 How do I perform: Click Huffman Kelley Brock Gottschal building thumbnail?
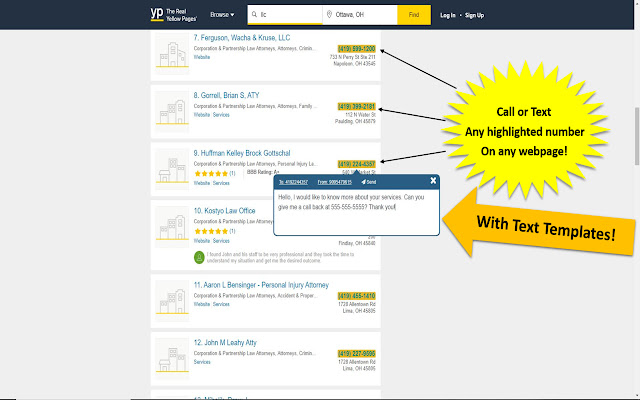click(172, 169)
